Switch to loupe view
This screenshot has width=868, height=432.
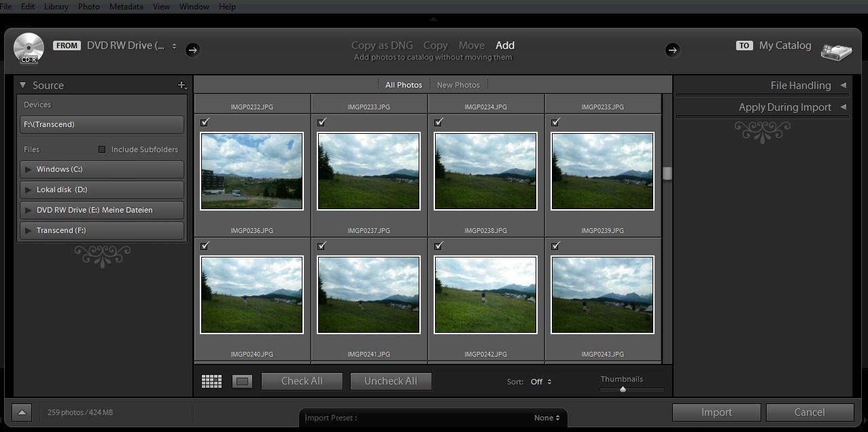point(242,382)
